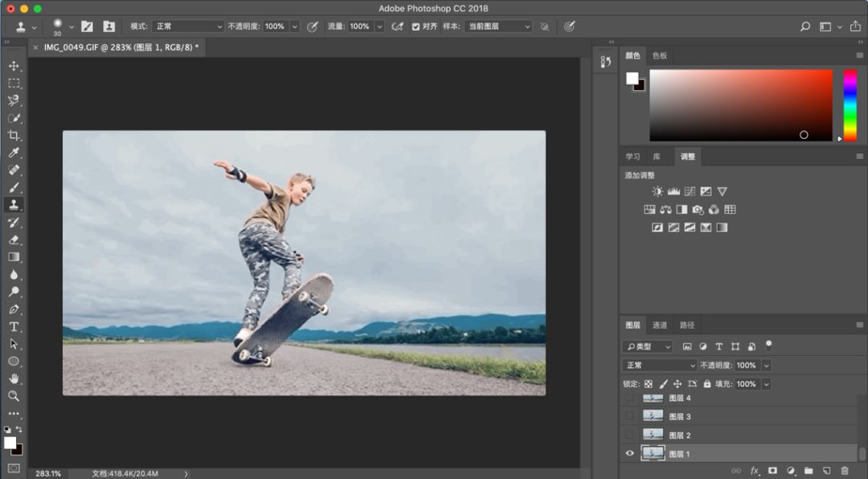Select the Crop tool
The image size is (868, 479).
tap(14, 135)
